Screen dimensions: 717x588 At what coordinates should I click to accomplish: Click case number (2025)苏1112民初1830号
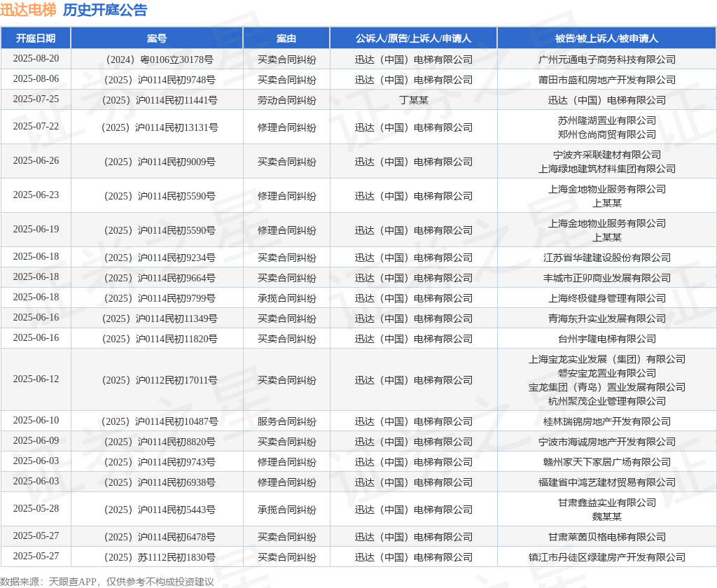click(x=157, y=557)
